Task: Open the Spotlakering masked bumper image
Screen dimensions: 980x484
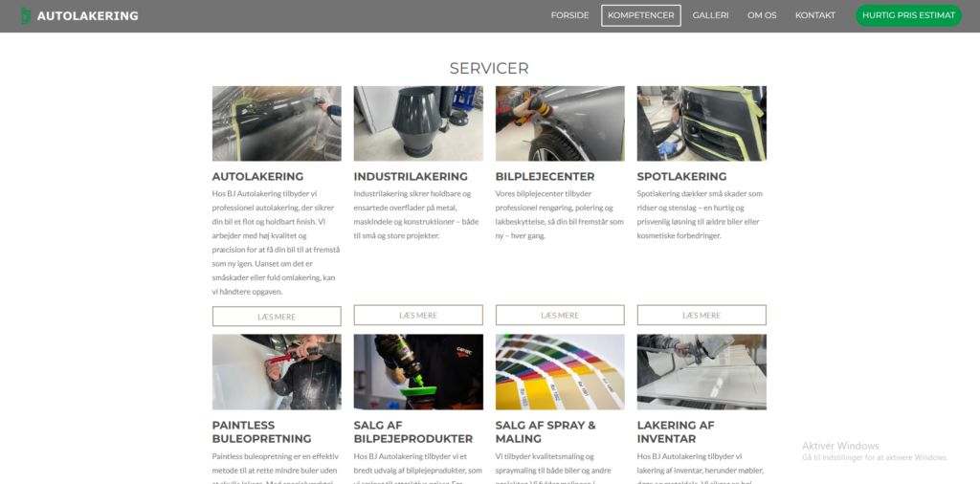Action: (702, 123)
